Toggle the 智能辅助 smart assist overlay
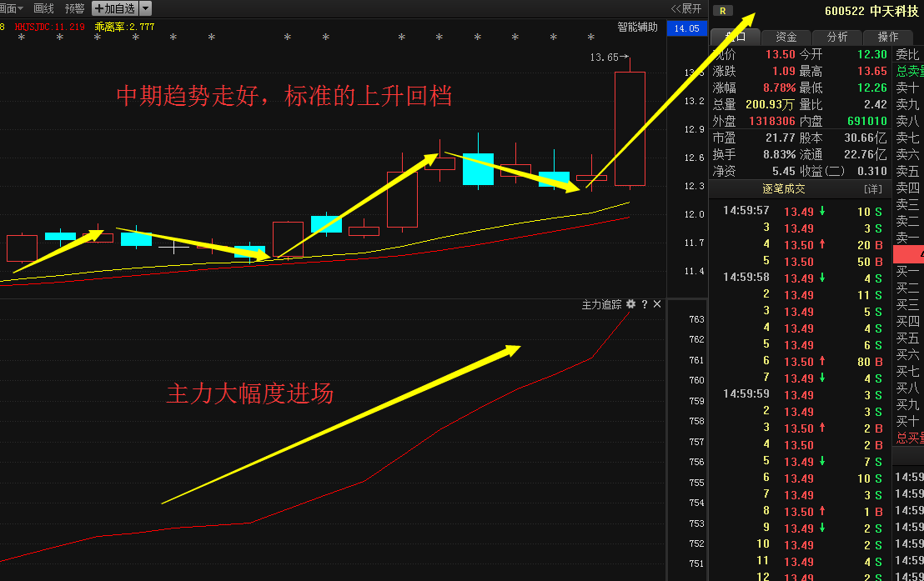Viewport: 924px width, 581px height. 637,27
